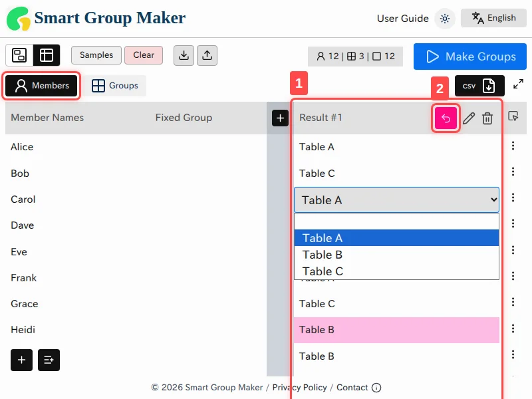Choose the blank option in the dropdown list
This screenshot has width=532, height=399.
click(396, 221)
